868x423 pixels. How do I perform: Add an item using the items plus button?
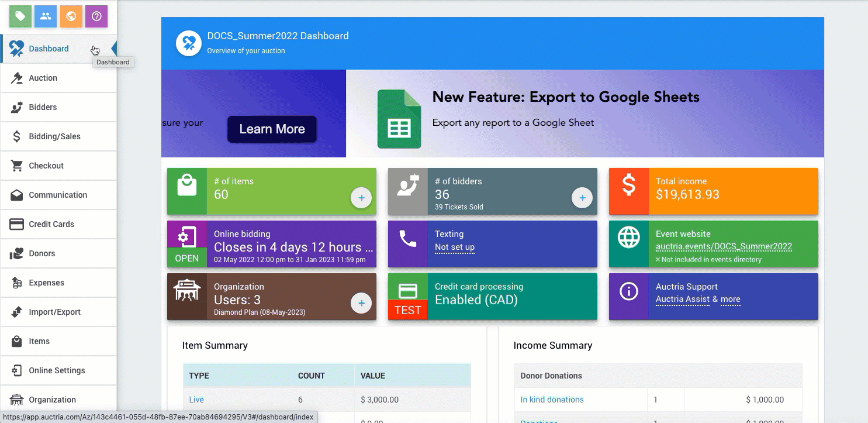click(361, 198)
